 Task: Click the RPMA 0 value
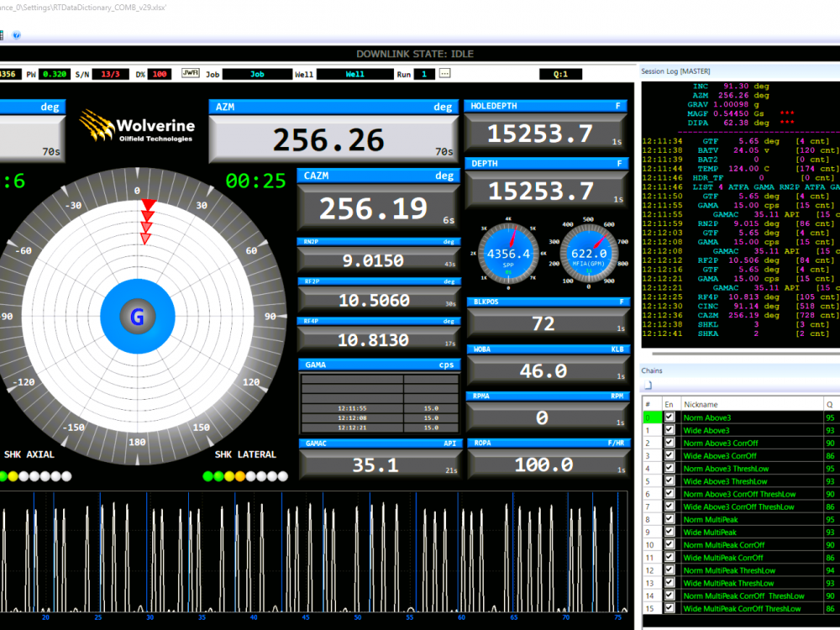tap(548, 417)
